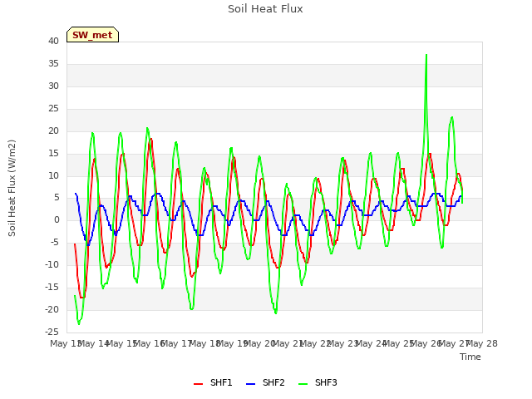Screen dimensions: 532x399
Task: Click the 35 y-axis tick label
Action: pyautogui.click(x=53, y=63)
